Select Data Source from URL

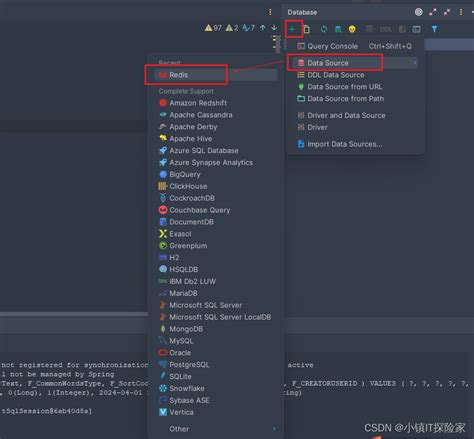[354, 87]
